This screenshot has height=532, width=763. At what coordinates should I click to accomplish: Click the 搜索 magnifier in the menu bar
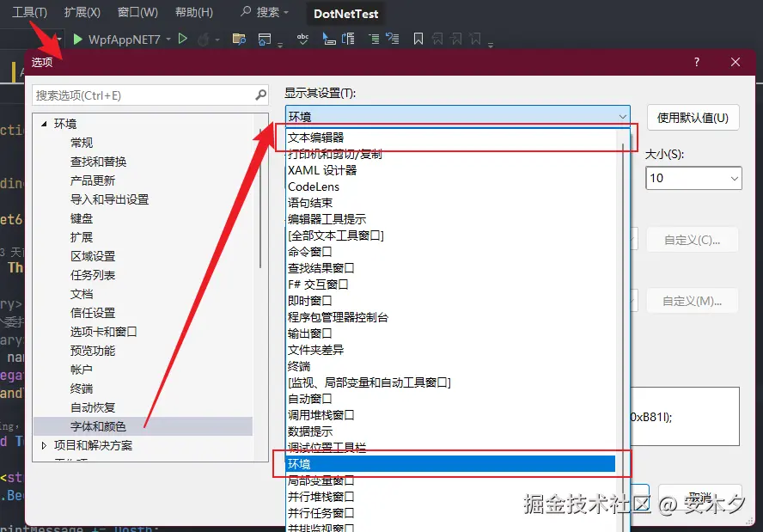[x=246, y=11]
